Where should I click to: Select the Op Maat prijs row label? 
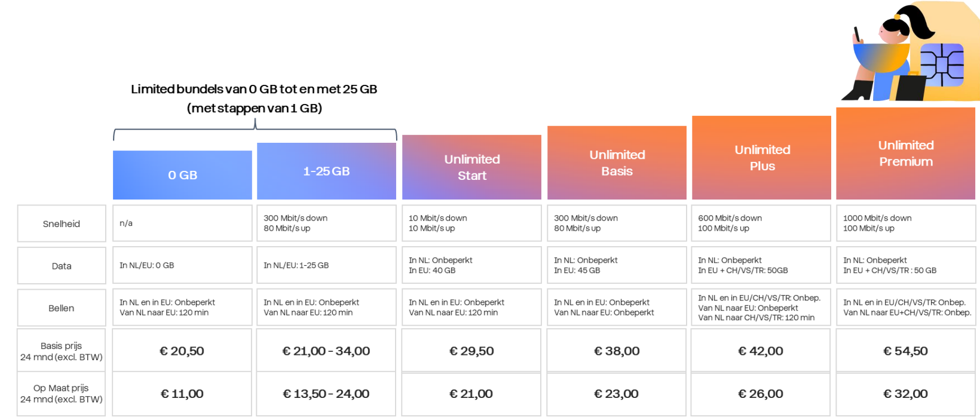tap(62, 394)
